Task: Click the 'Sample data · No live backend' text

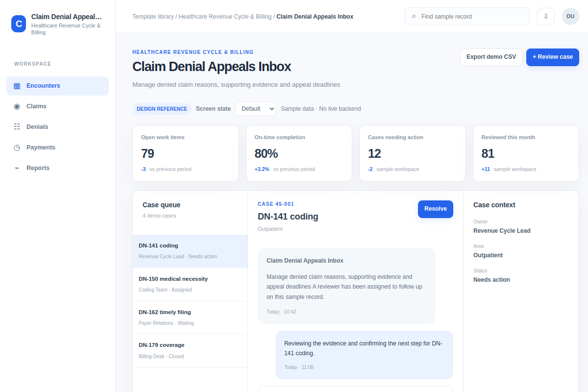Action: pyautogui.click(x=321, y=109)
